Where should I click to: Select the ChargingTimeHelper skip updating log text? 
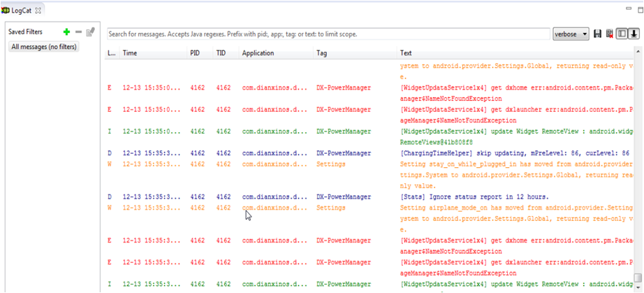(515, 153)
